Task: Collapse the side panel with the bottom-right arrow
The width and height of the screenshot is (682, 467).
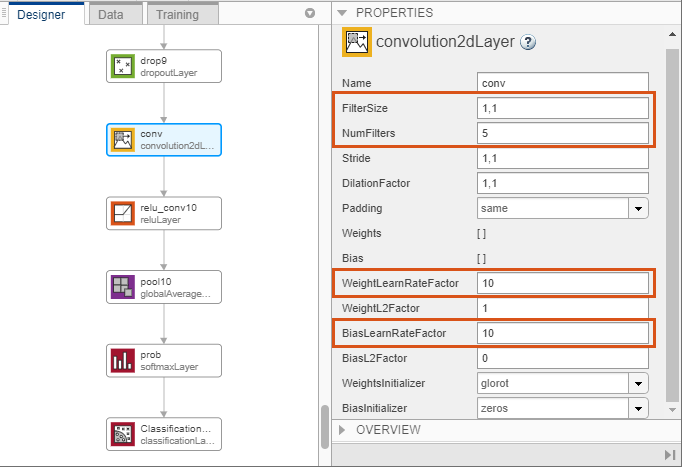Action: (x=670, y=455)
